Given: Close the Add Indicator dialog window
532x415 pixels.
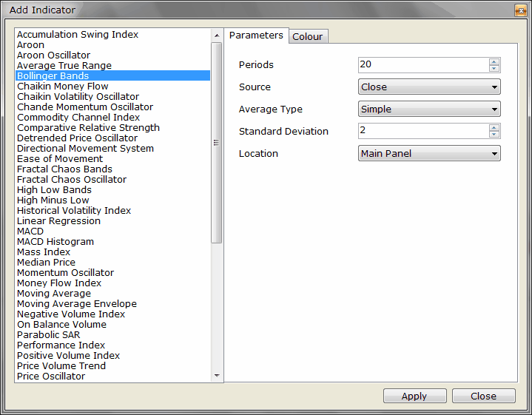Looking at the screenshot, I should click(519, 10).
